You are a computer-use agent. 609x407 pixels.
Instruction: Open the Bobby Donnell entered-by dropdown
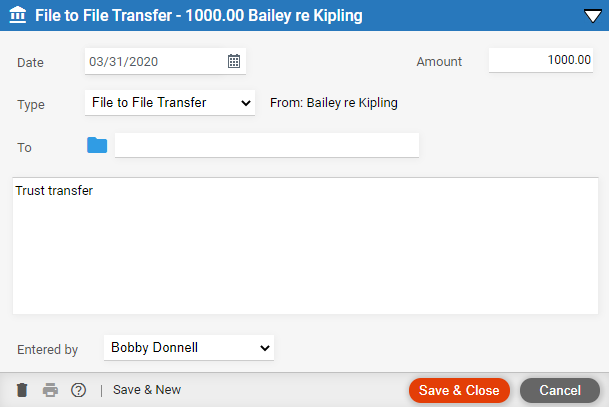[189, 348]
